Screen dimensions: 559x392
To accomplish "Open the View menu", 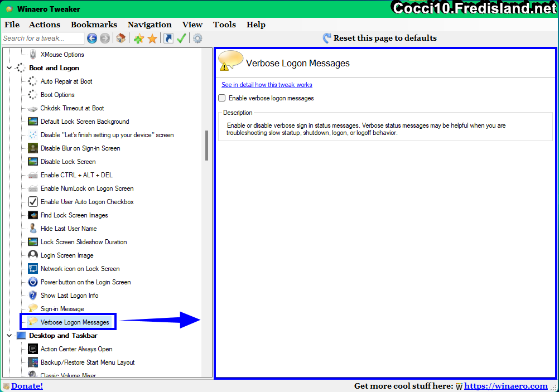I will tap(192, 25).
